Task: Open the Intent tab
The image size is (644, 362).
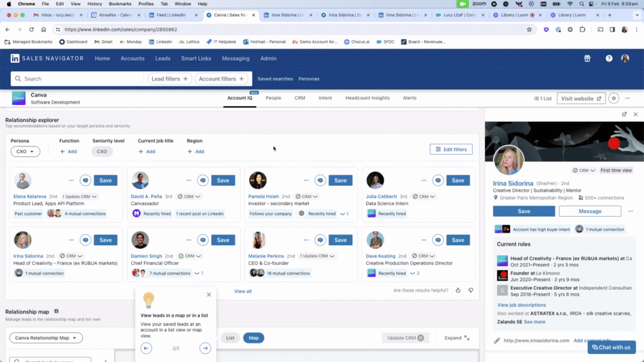Action: 325,98
